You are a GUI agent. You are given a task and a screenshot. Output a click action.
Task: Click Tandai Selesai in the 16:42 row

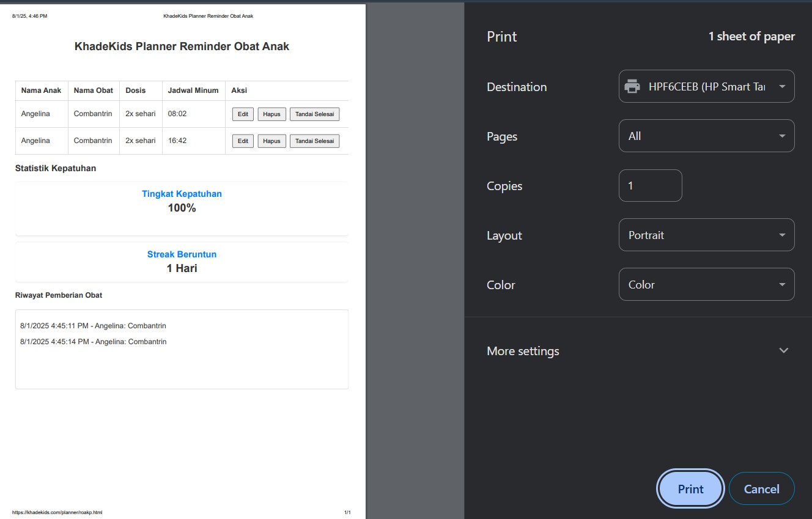[314, 141]
